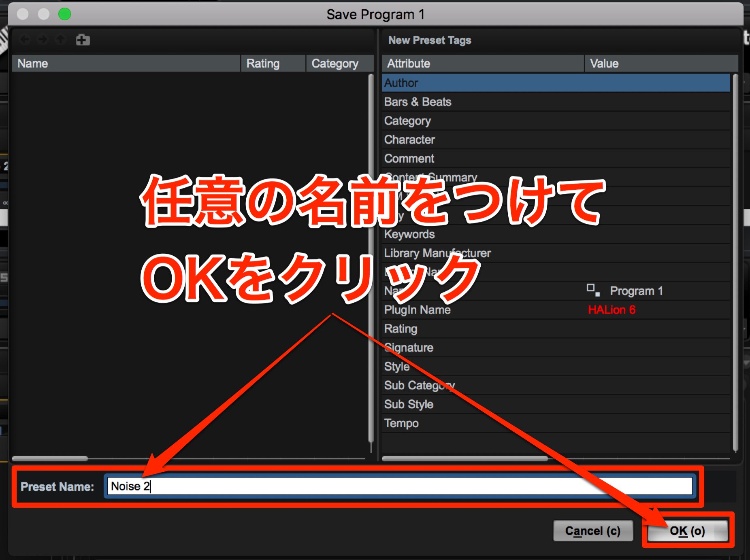Click the green zoom window button
This screenshot has width=750, height=560.
(x=64, y=14)
